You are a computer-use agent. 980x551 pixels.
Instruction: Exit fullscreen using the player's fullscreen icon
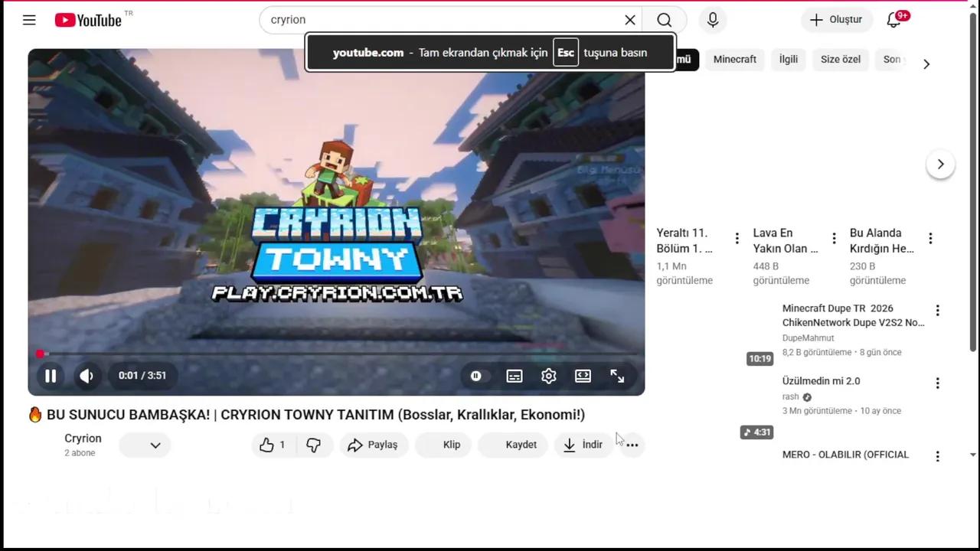(617, 375)
